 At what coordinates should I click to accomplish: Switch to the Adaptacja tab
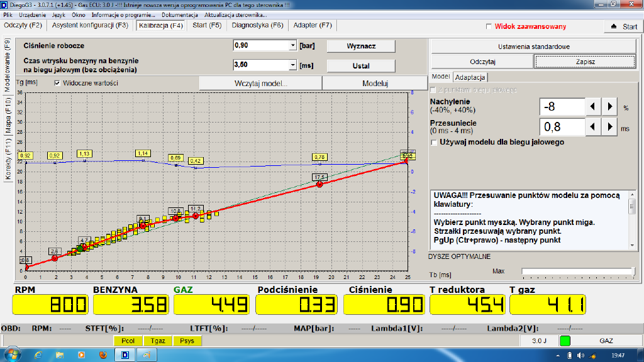470,77
